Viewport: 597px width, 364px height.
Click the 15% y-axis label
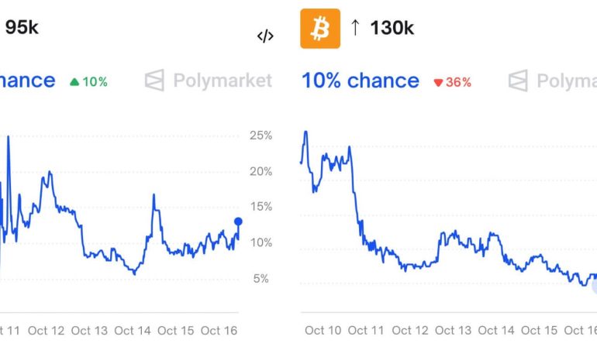click(x=262, y=207)
